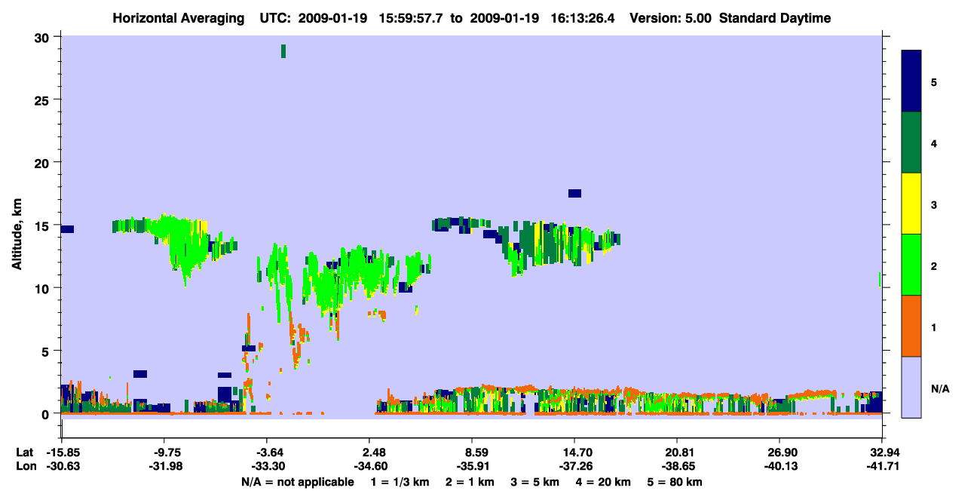Click 'Standard Daytime' in the title
Image resolution: width=980 pixels, height=503 pixels.
point(775,18)
